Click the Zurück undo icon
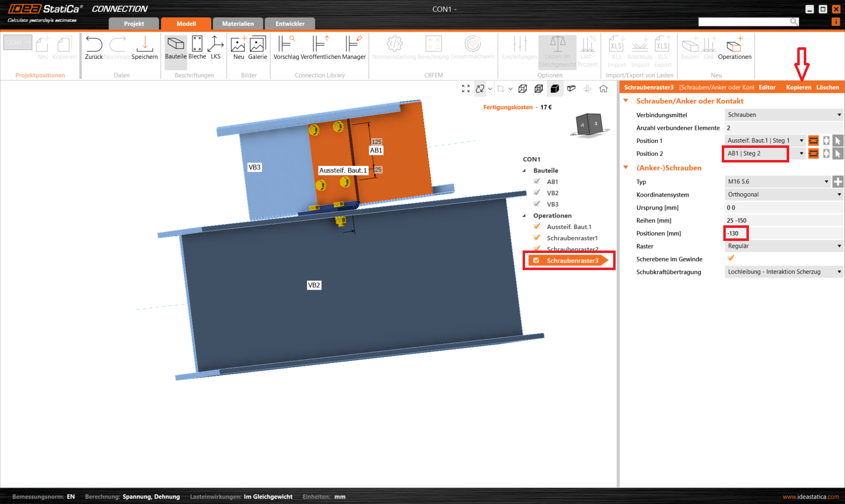This screenshot has height=504, width=845. click(94, 45)
